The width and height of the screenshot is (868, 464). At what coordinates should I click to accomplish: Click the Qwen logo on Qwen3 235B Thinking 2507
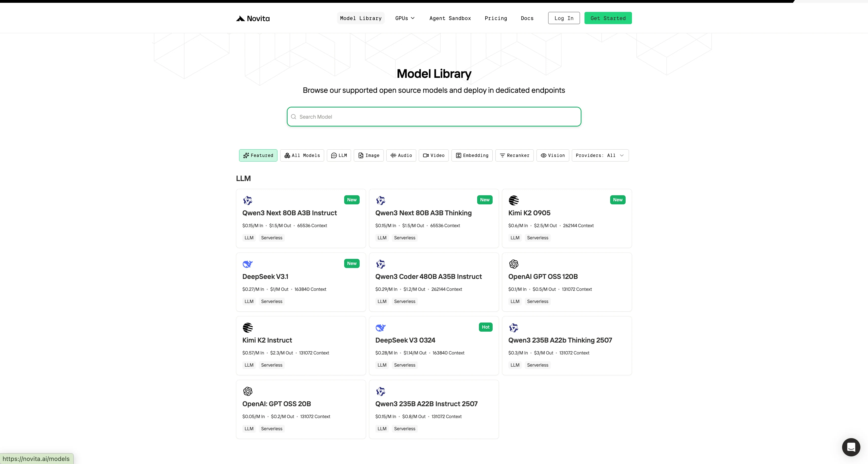(x=513, y=328)
